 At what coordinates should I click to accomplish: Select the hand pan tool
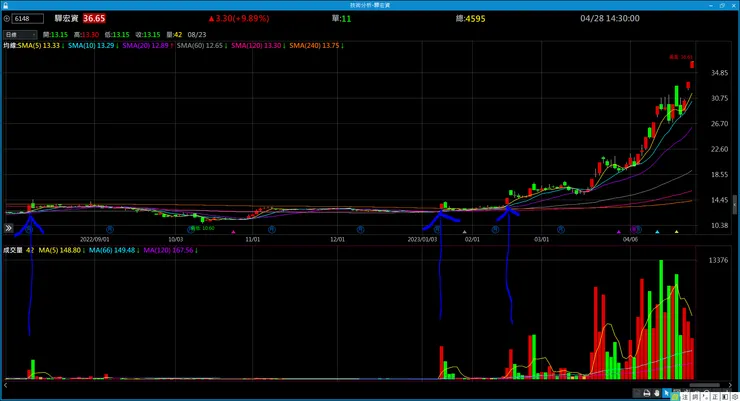(x=656, y=393)
